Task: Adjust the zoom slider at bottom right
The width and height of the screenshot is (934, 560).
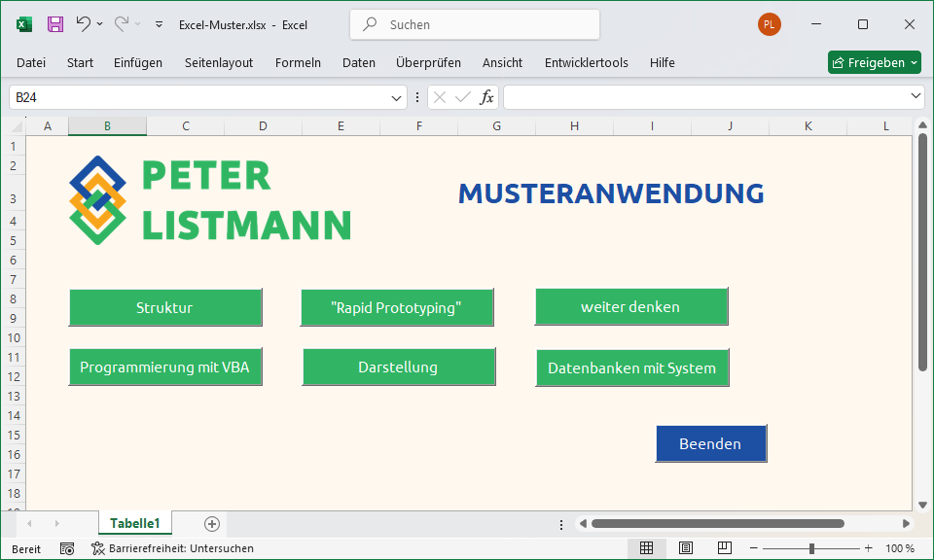Action: coord(810,548)
